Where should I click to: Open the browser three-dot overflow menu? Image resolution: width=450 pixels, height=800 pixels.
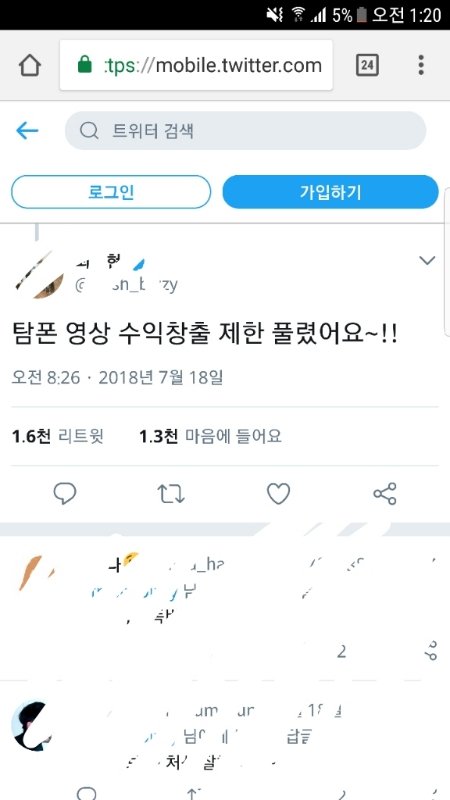(421, 65)
